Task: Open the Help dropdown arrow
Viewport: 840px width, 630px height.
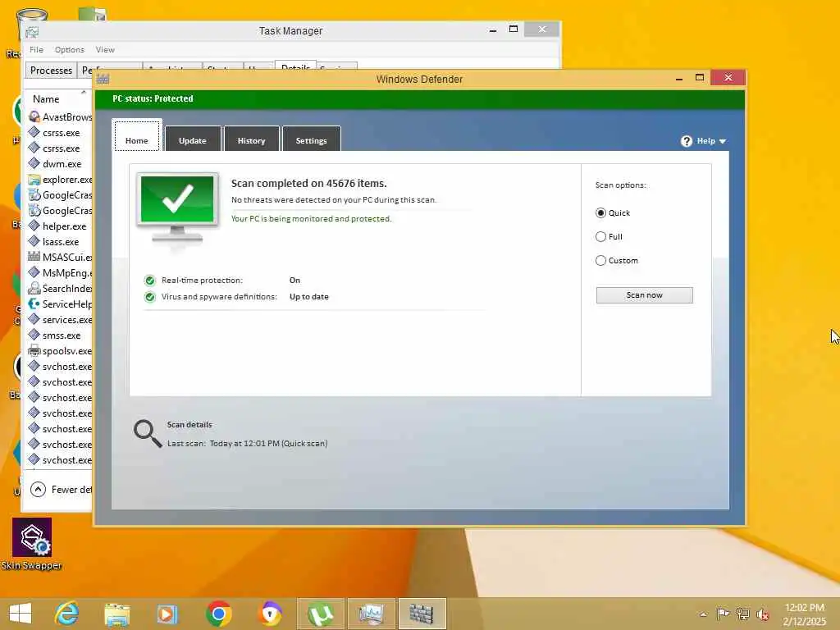Action: 723,141
